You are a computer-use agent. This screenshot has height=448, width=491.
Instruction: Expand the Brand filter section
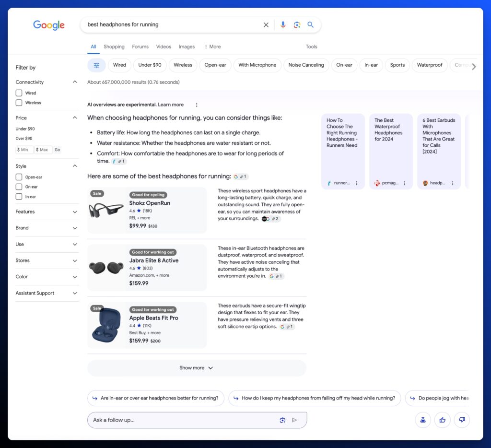coord(74,228)
